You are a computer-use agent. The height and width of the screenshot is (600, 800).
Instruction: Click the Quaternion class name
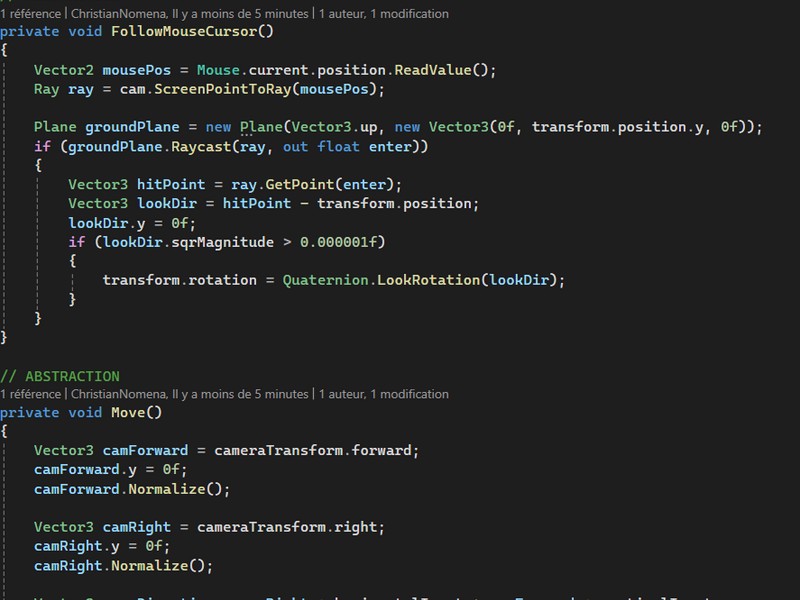[x=326, y=280]
